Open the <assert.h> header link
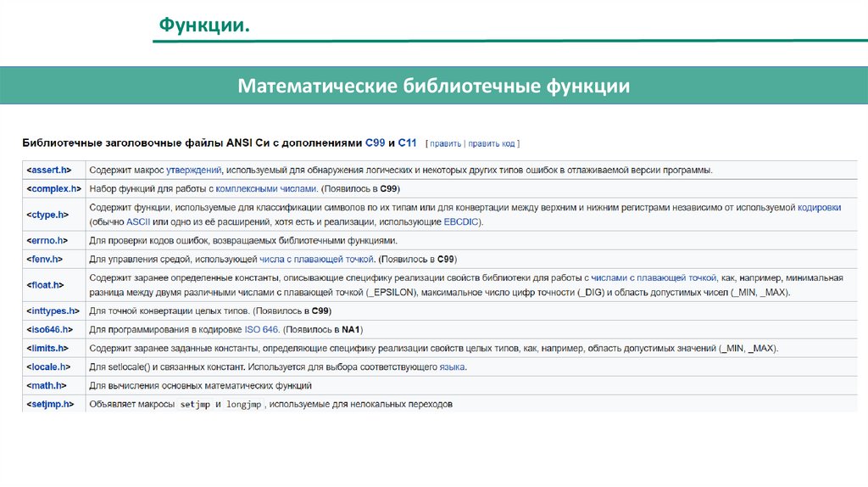The height and width of the screenshot is (487, 868). pos(48,170)
